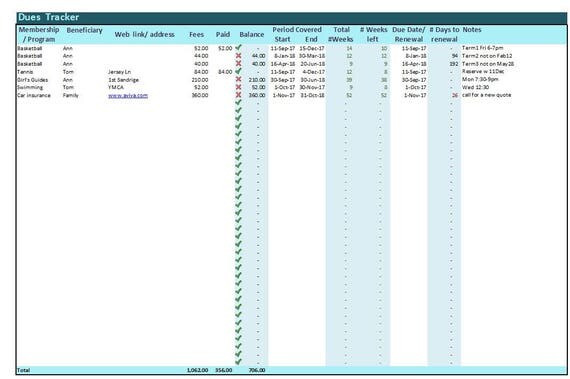Click the red cross beside the 40.00 balance
Viewport: 570px width, 379px height.
point(238,64)
